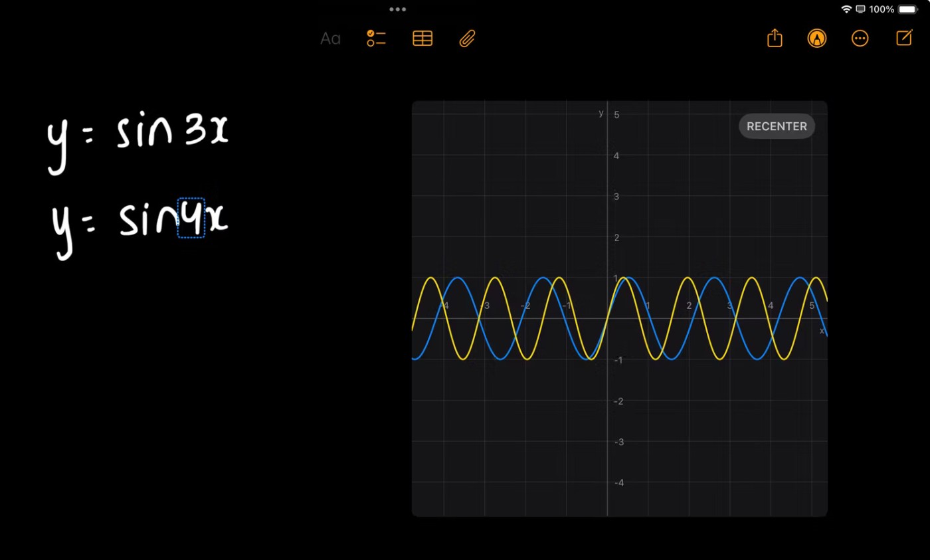Tap the Wi-Fi status icon
The image size is (930, 560).
click(x=846, y=9)
